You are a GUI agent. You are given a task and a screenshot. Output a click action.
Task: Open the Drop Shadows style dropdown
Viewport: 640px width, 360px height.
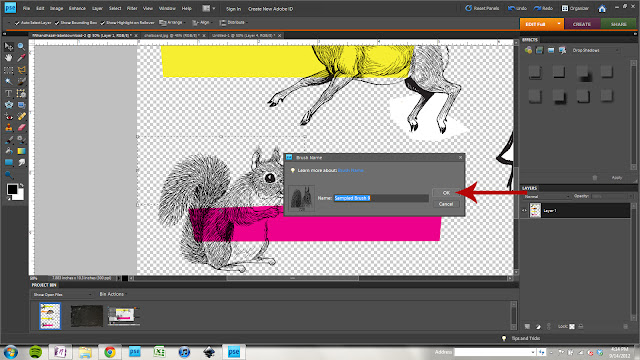coord(595,50)
